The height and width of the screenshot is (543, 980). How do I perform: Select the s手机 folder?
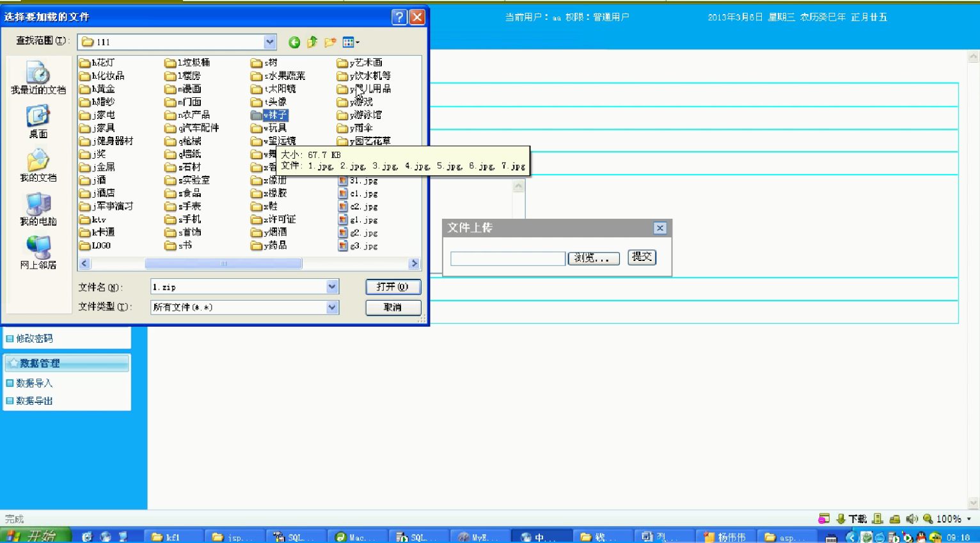(x=183, y=219)
